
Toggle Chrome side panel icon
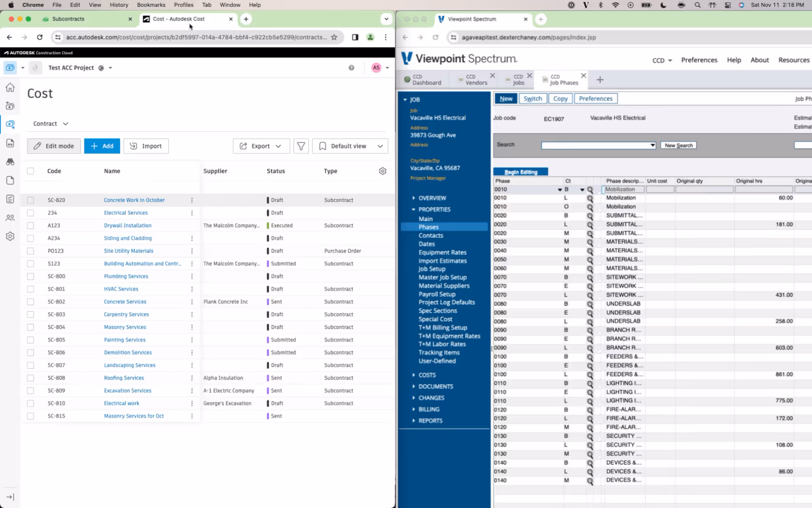coord(355,37)
